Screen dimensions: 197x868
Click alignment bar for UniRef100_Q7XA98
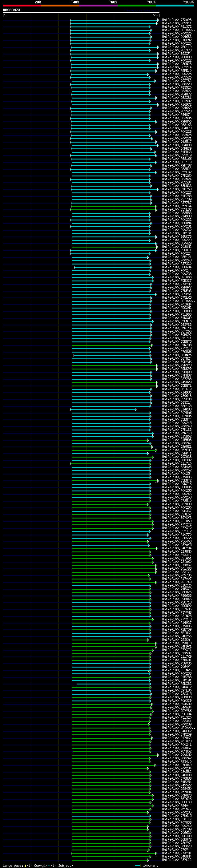pyautogui.click(x=115, y=20)
